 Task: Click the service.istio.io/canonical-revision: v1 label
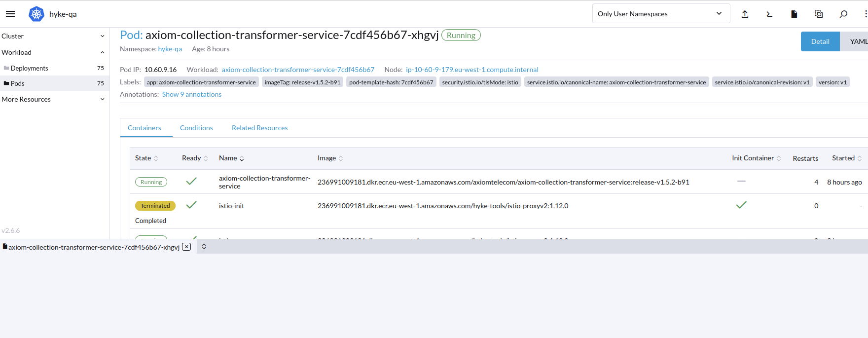pyautogui.click(x=762, y=82)
